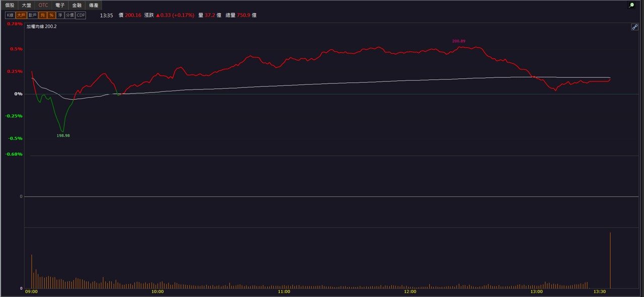Click the 09:00 time axis label
Image resolution: width=644 pixels, height=297 pixels.
pyautogui.click(x=31, y=291)
